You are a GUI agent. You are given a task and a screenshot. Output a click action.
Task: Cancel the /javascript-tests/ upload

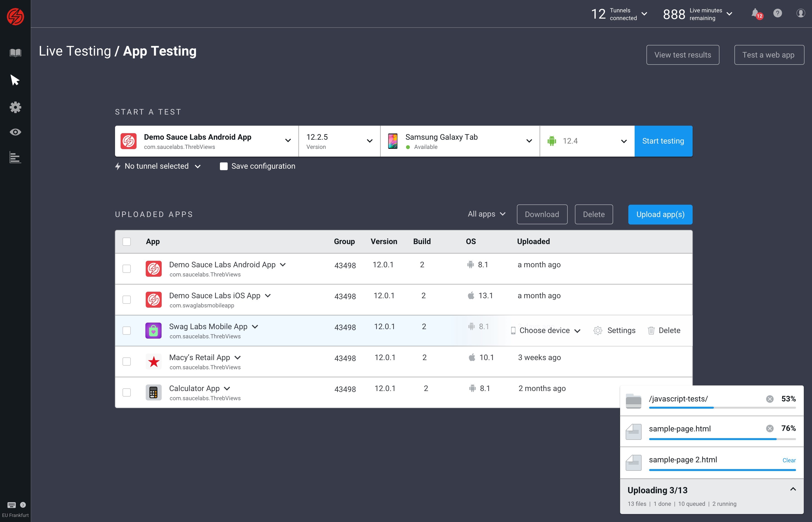click(770, 399)
